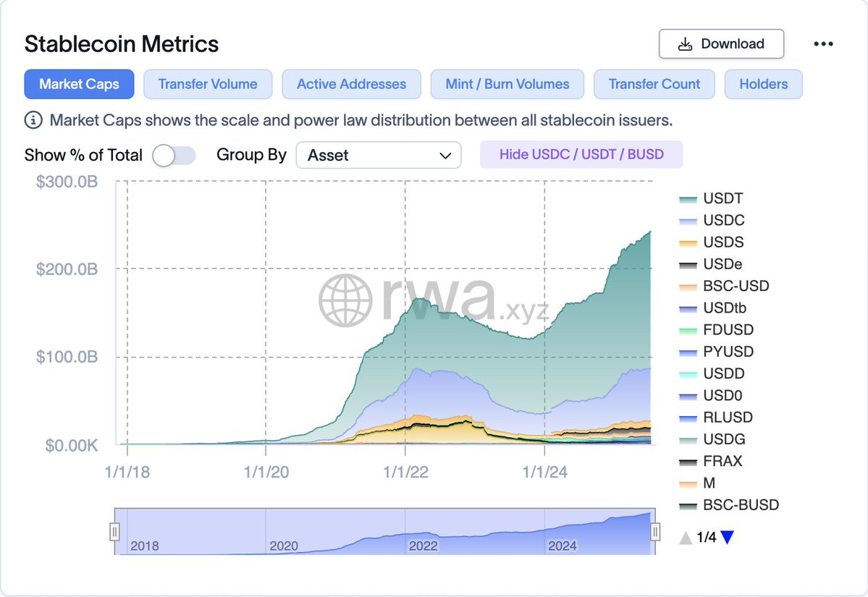Click the USDD legend item
Screen dimensions: 868x597
(712, 373)
